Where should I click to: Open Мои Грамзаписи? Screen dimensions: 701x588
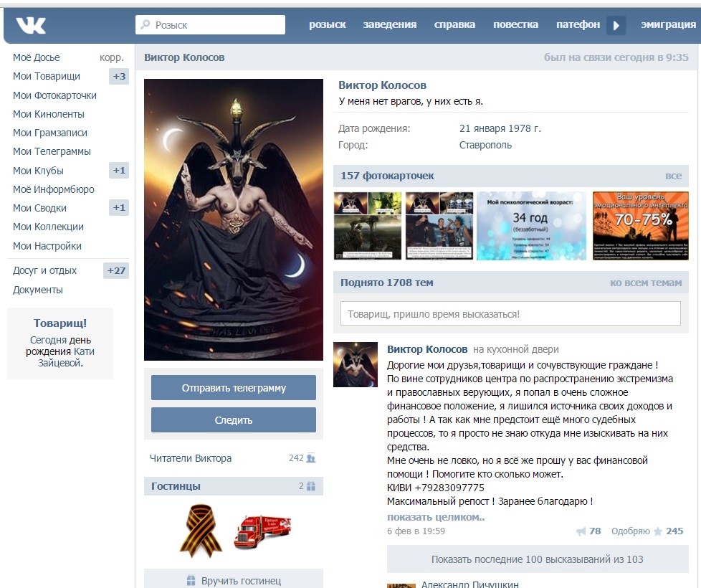pyautogui.click(x=50, y=133)
